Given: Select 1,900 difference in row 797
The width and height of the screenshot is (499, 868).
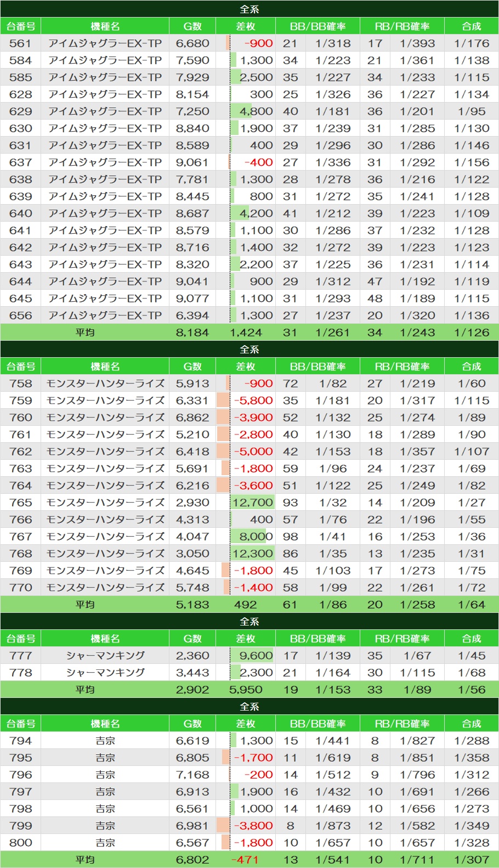Looking at the screenshot, I should 256,792.
